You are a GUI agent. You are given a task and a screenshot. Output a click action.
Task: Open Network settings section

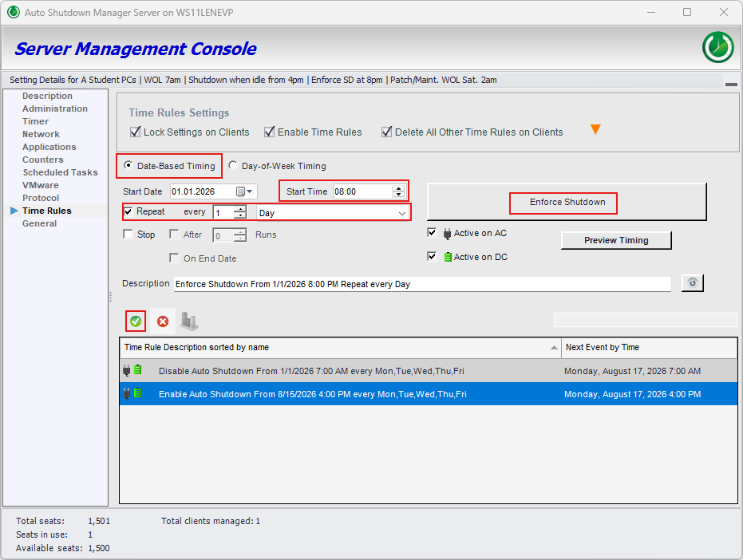click(41, 134)
